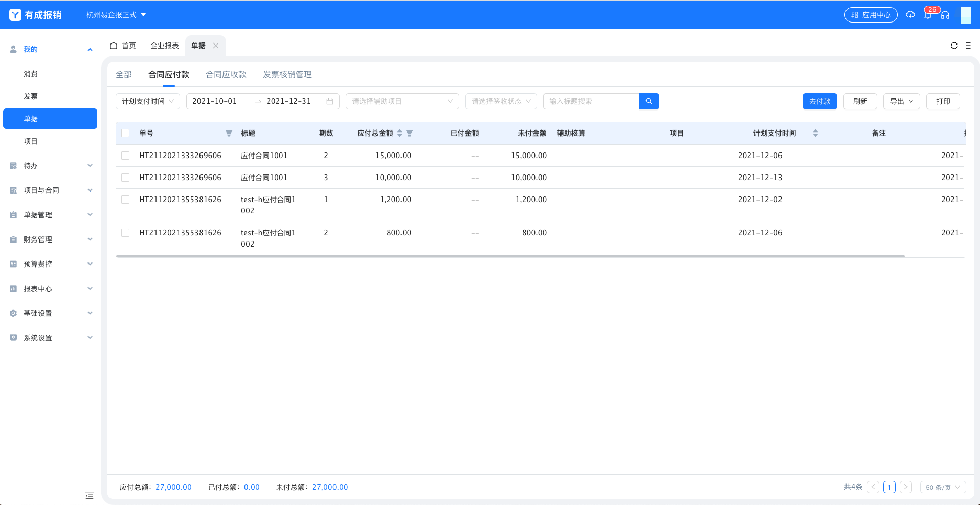Click the 报表中心 chart icon
Screen dimensions: 980x505
[13, 289]
